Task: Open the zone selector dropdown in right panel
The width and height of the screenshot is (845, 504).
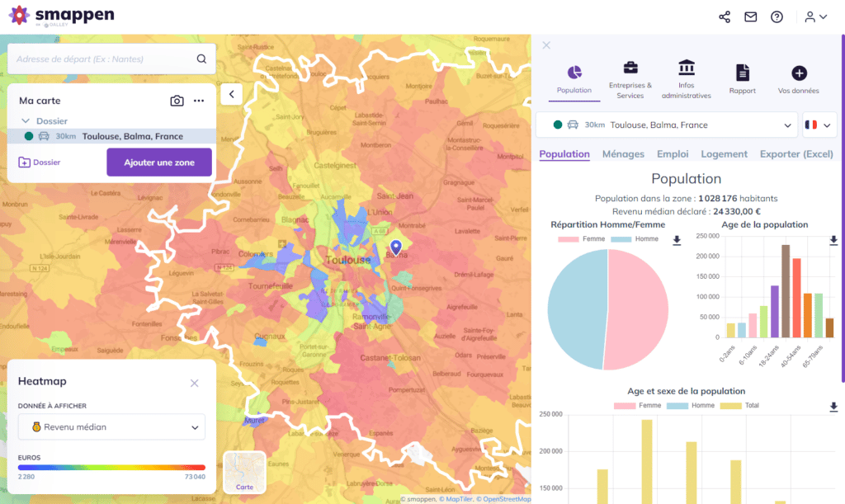Action: click(x=667, y=125)
